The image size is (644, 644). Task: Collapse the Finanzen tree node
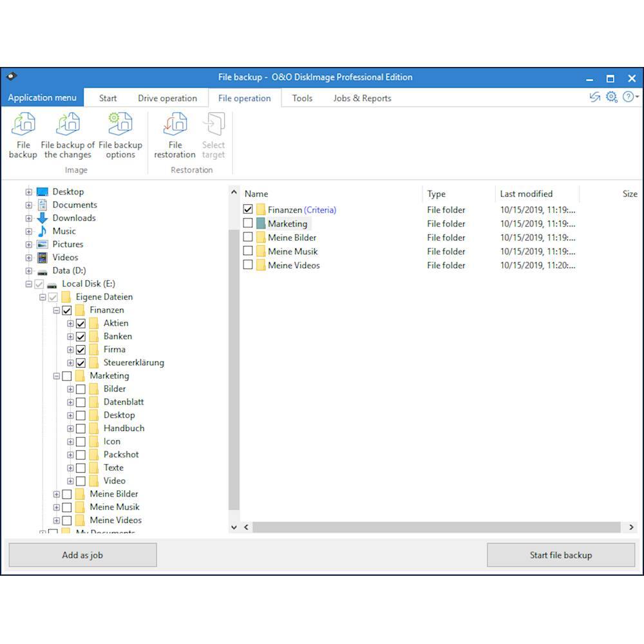57,310
